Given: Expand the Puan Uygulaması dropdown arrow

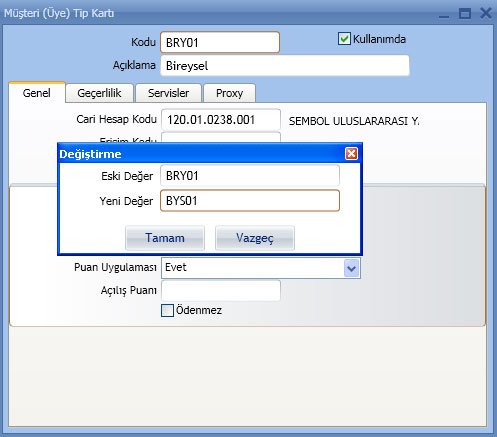Looking at the screenshot, I should pyautogui.click(x=352, y=268).
